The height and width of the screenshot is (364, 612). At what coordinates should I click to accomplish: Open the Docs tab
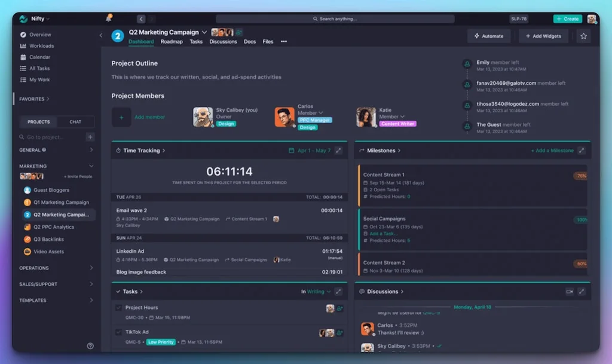(x=250, y=42)
